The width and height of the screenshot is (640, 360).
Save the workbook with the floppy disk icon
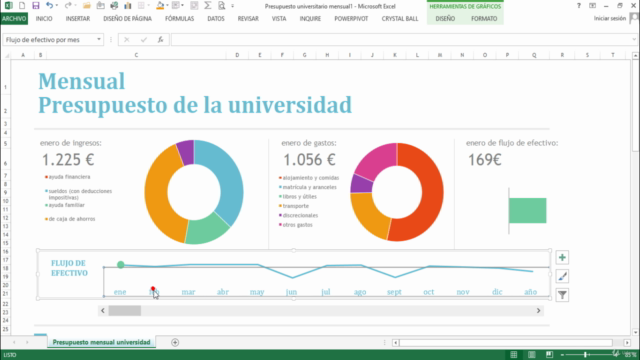36,6
